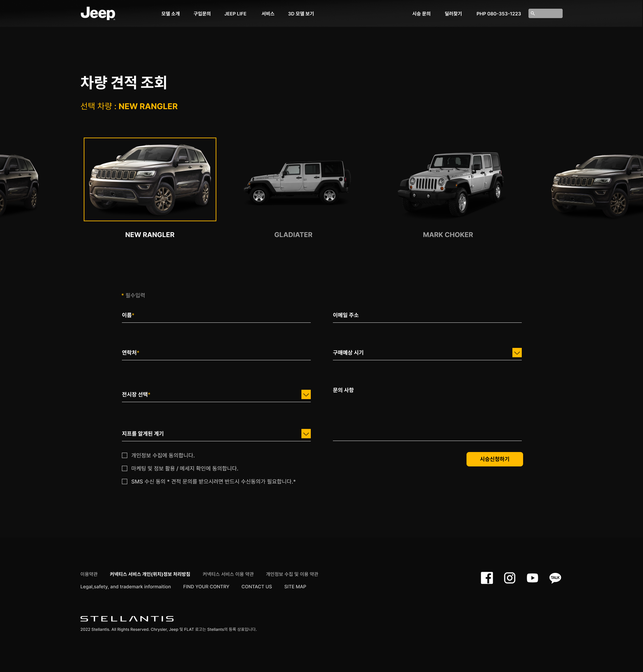This screenshot has height=672, width=643.
Task: Go to 딜러찾기 in header
Action: [x=453, y=14]
